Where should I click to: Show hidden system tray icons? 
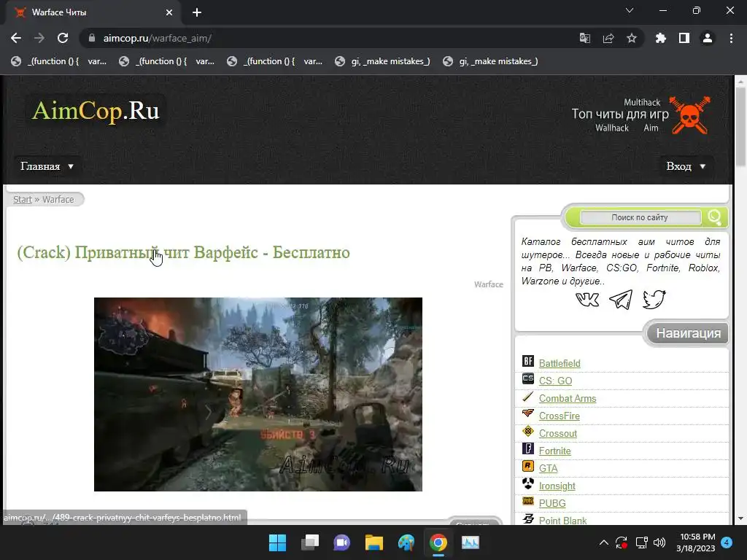603,542
